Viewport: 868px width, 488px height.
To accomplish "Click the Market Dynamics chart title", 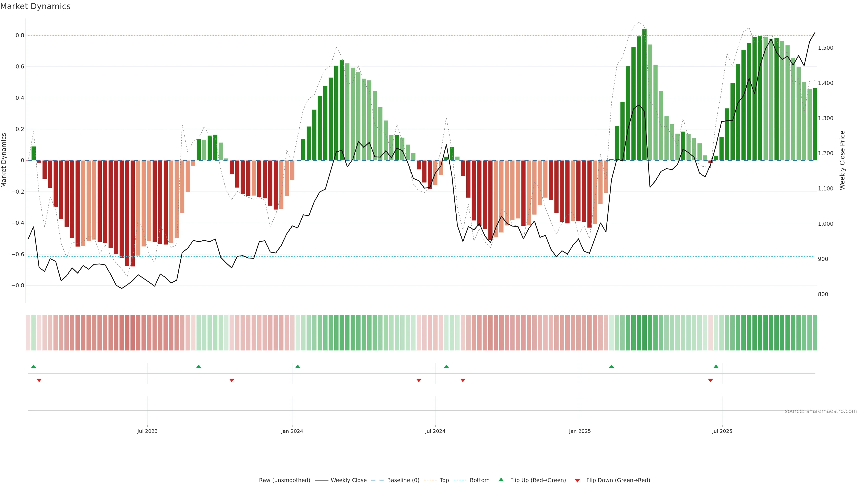I will [35, 6].
